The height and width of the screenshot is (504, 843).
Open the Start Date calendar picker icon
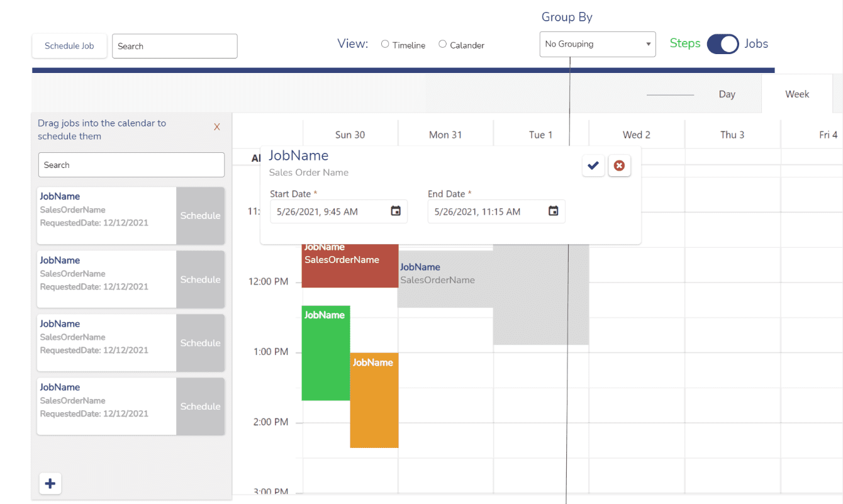point(396,211)
